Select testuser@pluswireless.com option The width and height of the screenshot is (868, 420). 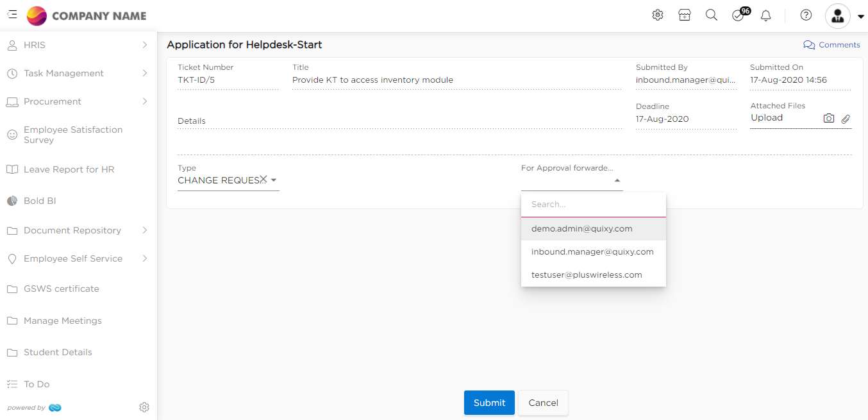coord(594,274)
